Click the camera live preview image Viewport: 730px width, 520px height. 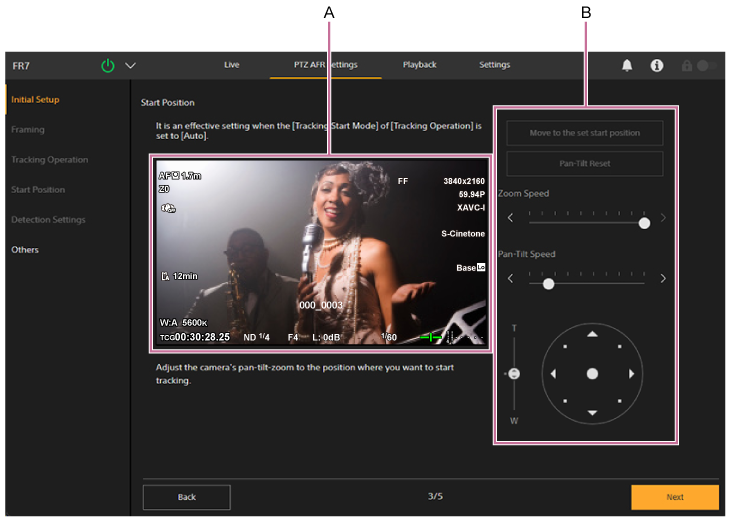tap(321, 253)
